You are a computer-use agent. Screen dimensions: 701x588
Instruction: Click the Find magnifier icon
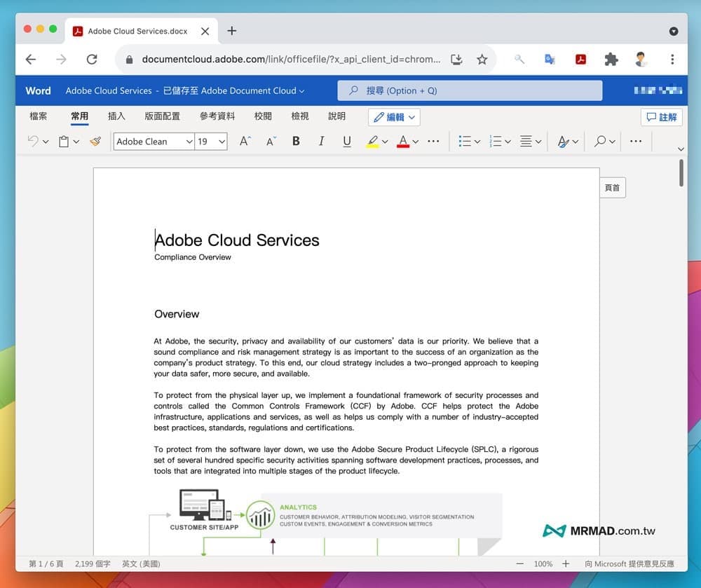(600, 141)
